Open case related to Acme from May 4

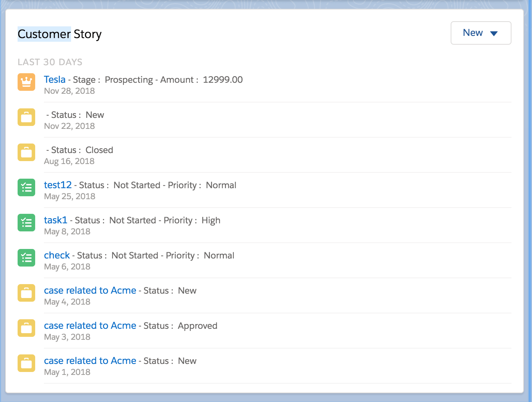click(x=90, y=290)
